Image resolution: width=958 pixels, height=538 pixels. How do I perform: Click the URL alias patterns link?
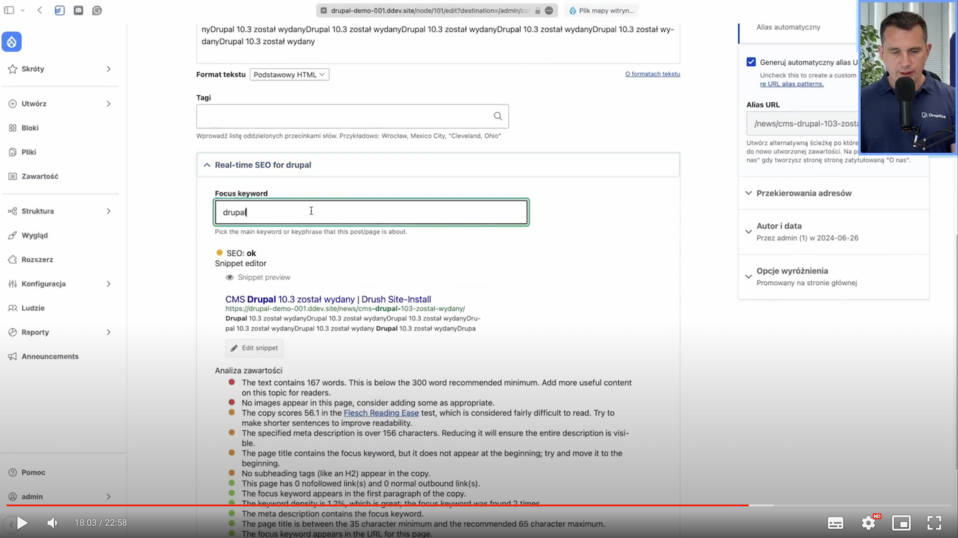(791, 84)
